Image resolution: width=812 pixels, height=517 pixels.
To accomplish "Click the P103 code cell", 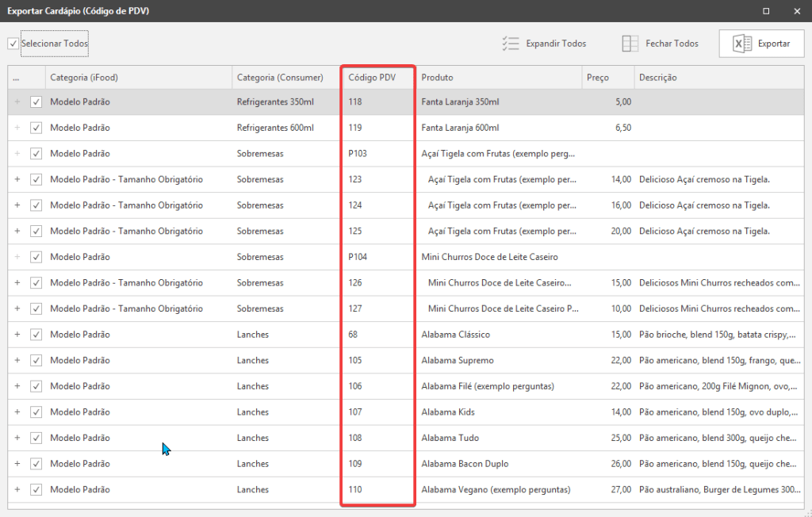I will (378, 153).
